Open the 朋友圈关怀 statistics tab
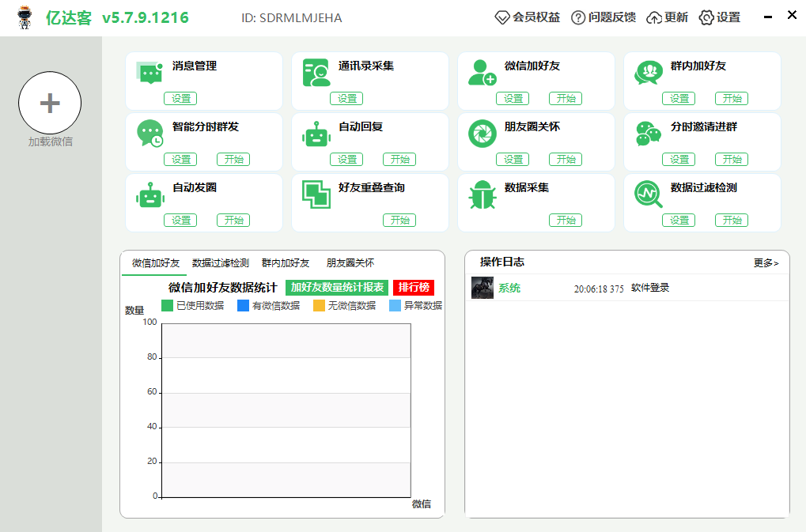This screenshot has width=806, height=532. pos(350,263)
